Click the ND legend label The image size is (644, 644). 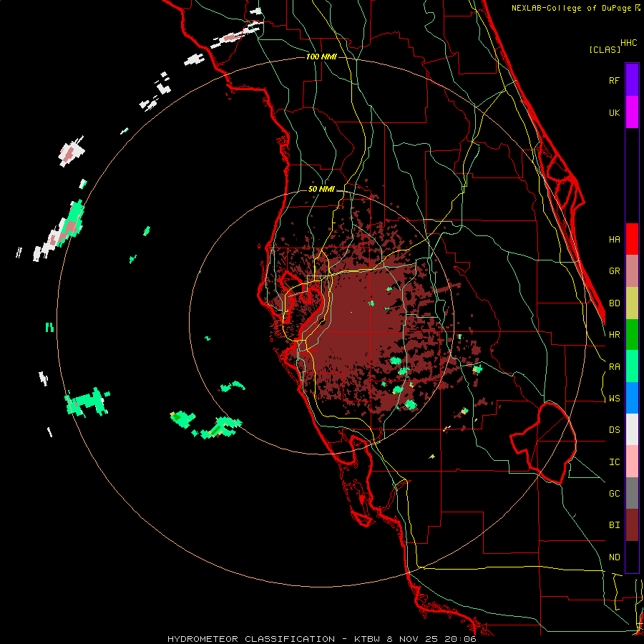tap(614, 557)
